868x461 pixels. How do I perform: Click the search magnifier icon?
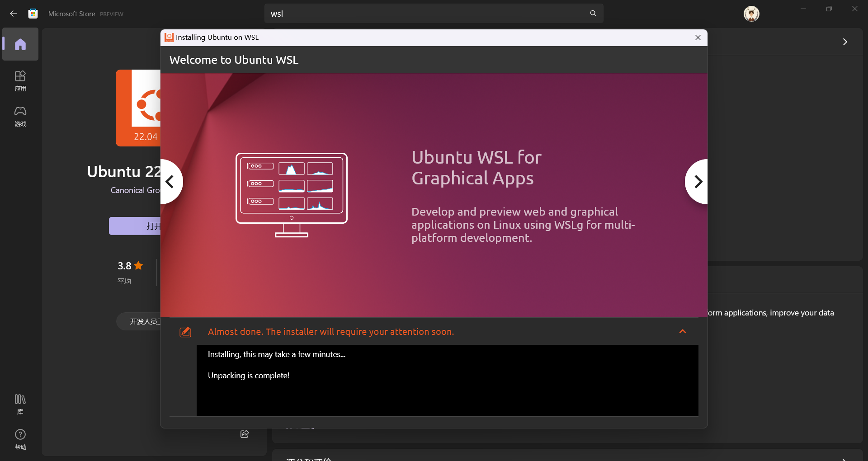(593, 14)
